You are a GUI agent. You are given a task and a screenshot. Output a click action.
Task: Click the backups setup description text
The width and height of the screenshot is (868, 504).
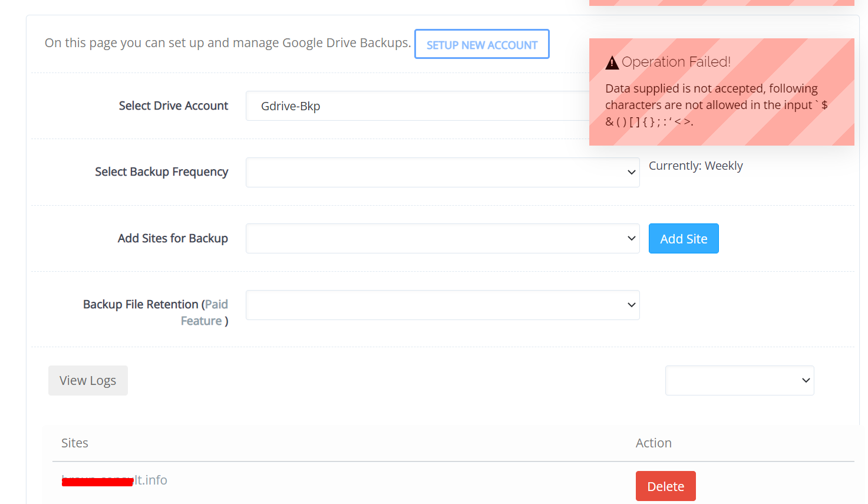[227, 42]
